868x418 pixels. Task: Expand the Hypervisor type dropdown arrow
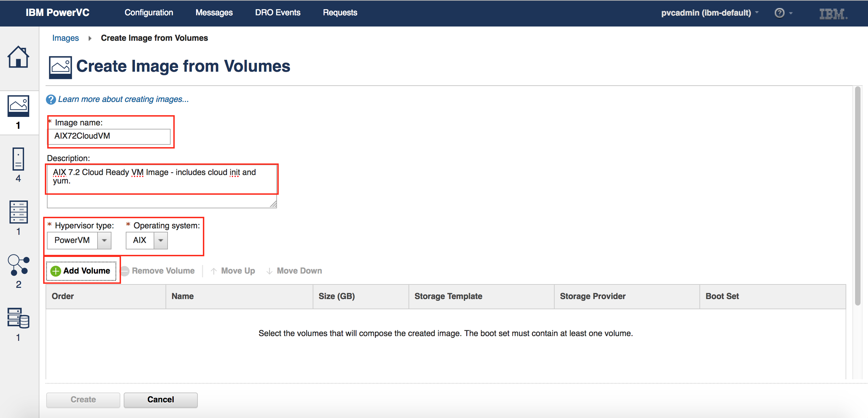104,240
